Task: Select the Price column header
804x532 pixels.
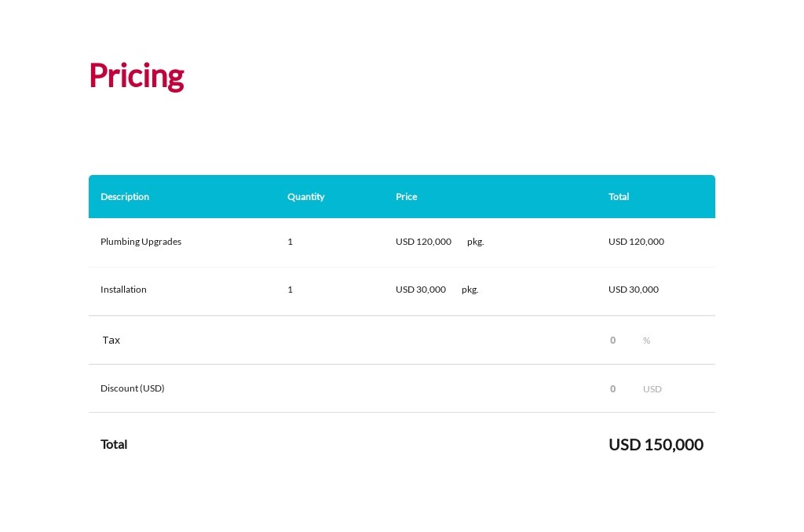Action: [406, 197]
